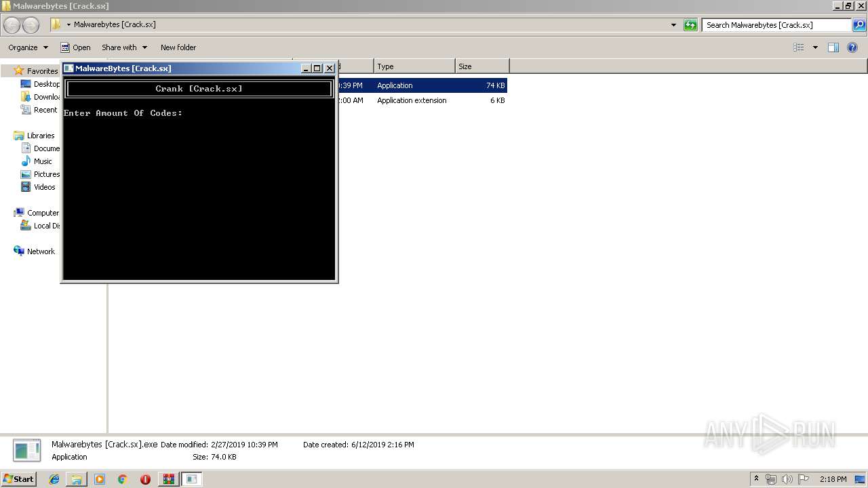
Task: Click the blue search magnifier icon
Action: [x=859, y=25]
